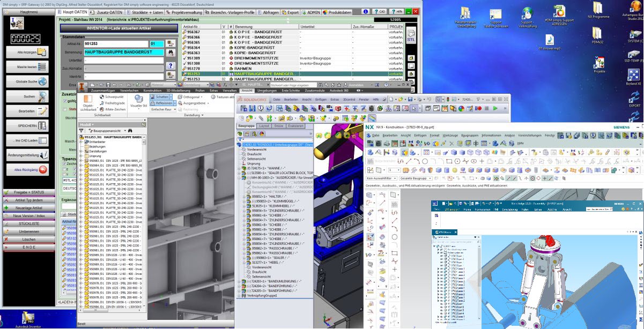Click the Inventor application logo button

[x=82, y=87]
